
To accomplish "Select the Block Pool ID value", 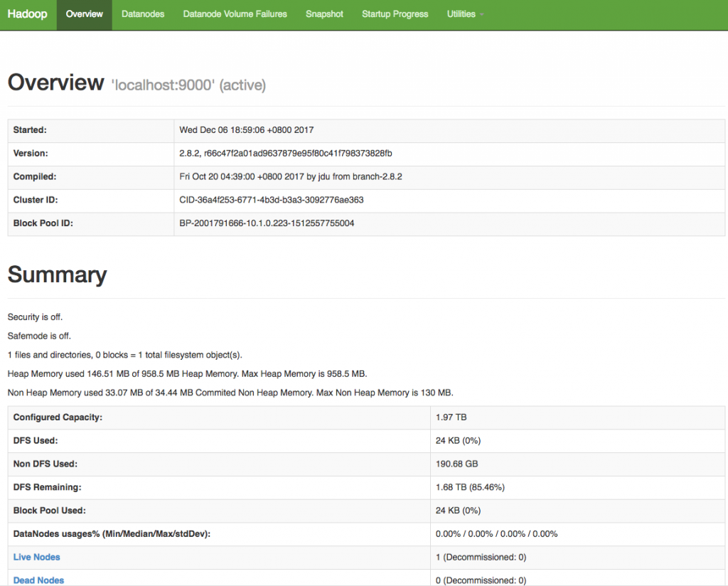I will [267, 223].
